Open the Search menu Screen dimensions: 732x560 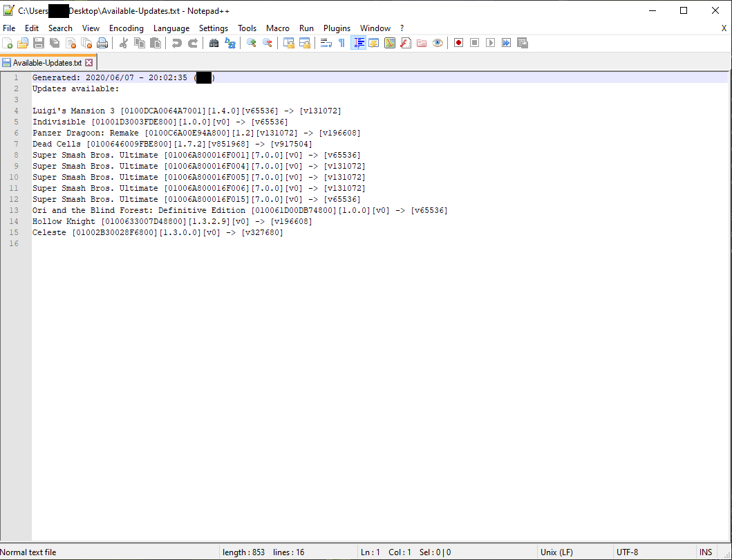coord(60,28)
